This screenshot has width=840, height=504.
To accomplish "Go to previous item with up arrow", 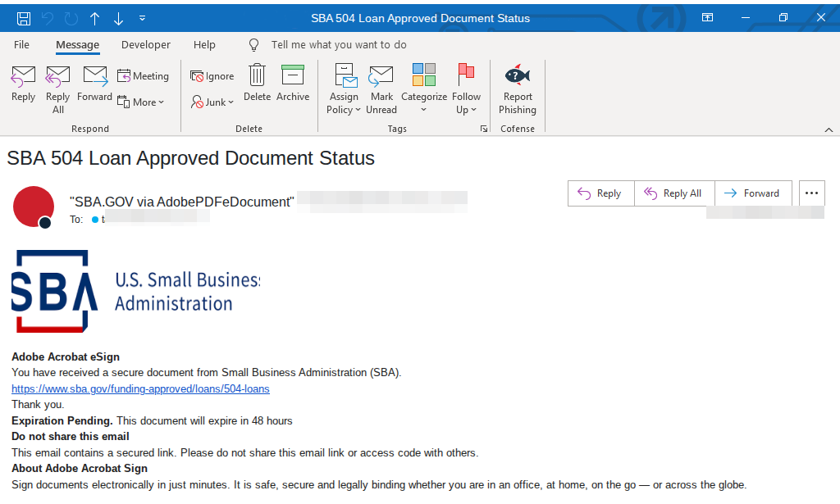I will [x=95, y=19].
